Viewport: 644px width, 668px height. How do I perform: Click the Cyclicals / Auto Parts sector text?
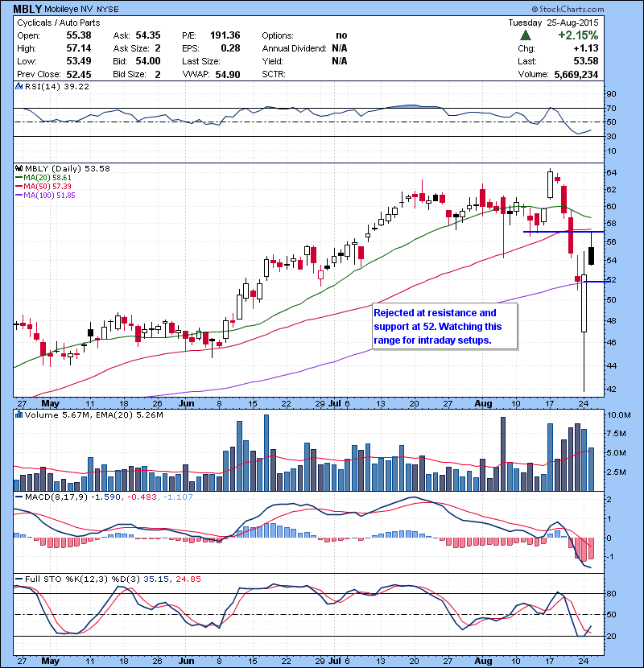59,23
